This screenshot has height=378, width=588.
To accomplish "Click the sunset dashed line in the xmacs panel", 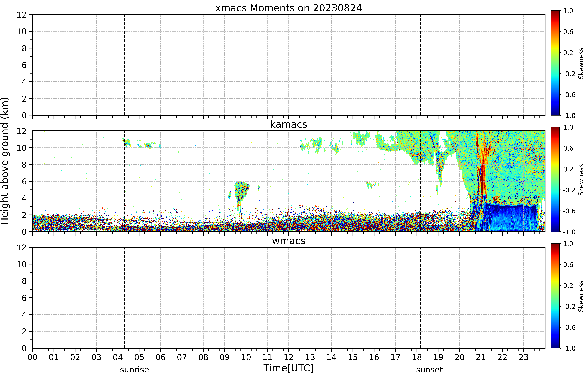I will click(x=421, y=65).
